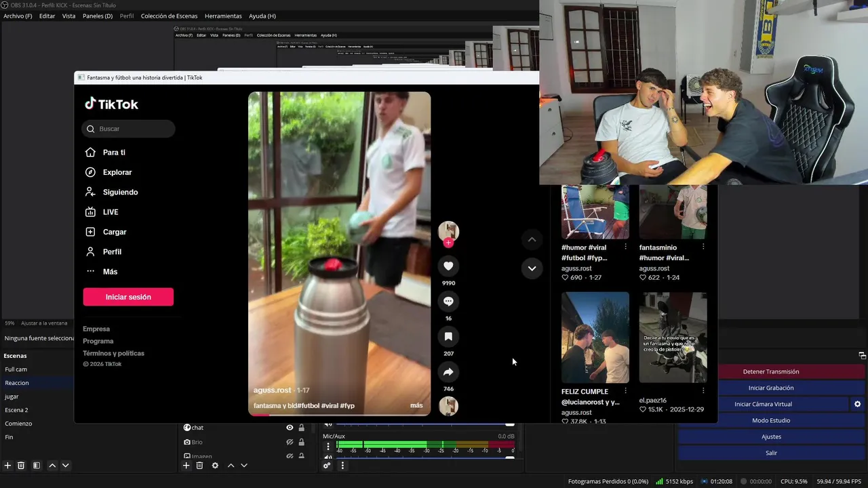Open source properties gear icon
The image size is (868, 488).
pyautogui.click(x=215, y=466)
